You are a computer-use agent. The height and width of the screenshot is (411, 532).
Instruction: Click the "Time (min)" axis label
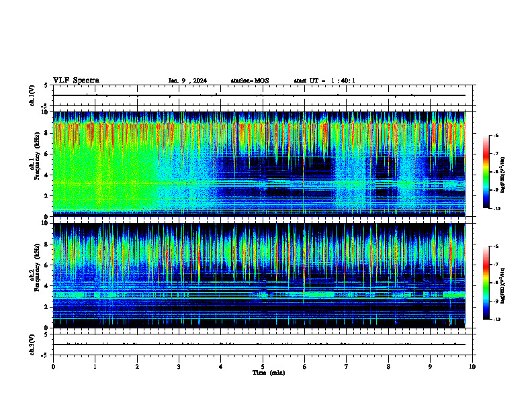(x=269, y=373)
